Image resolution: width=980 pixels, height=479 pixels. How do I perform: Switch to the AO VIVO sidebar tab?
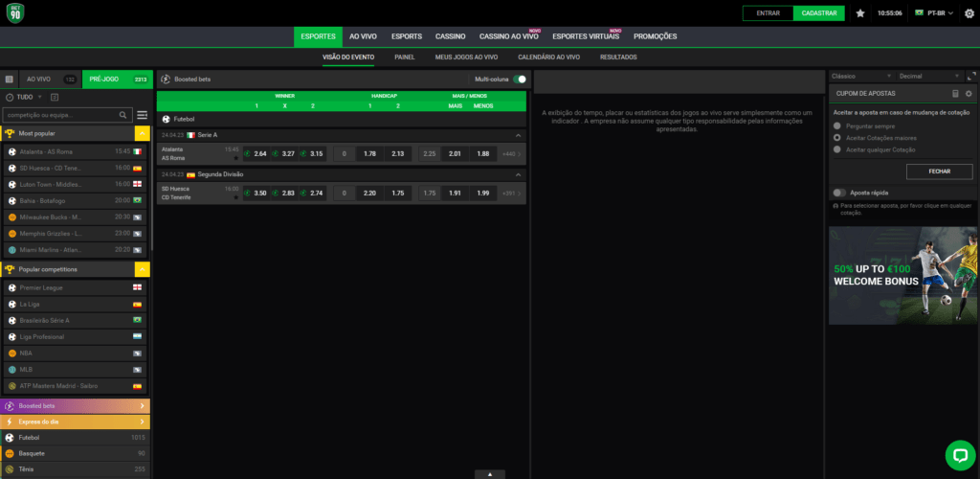(38, 80)
